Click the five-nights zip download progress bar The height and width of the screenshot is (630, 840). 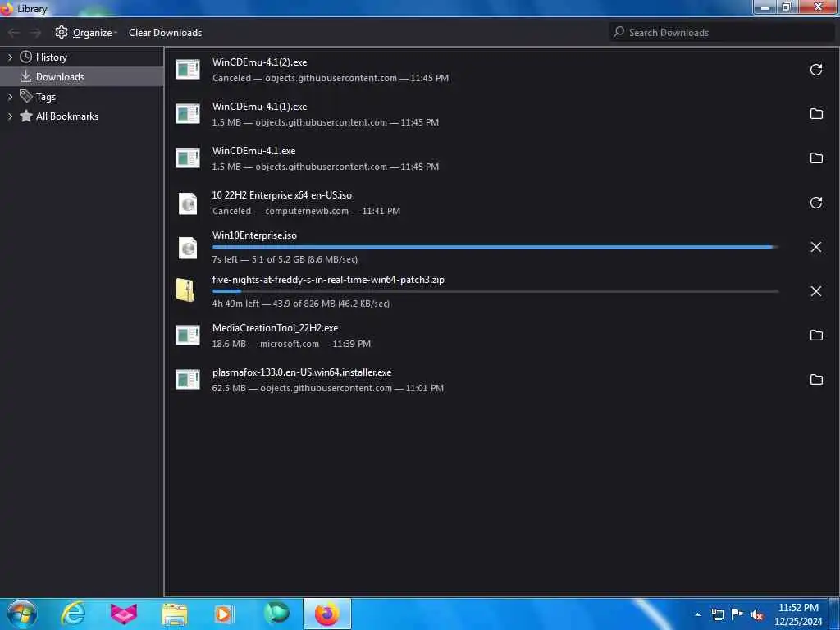495,291
